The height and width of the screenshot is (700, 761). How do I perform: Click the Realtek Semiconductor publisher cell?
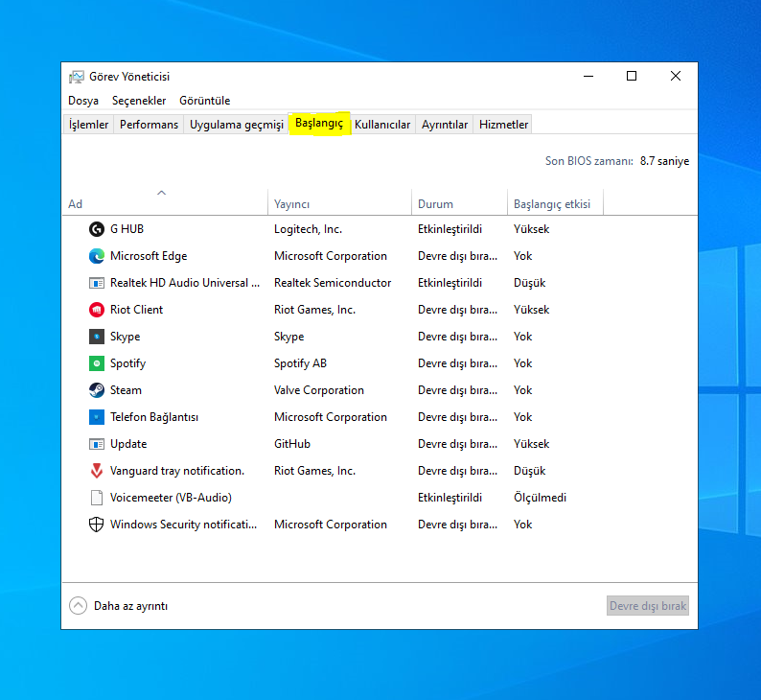coord(333,283)
